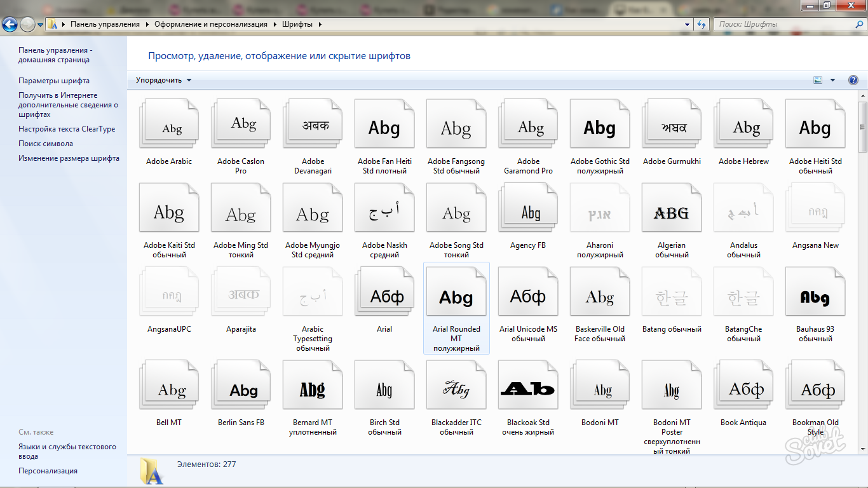Open Панель управления - домашняя страница link
Viewport: 868px width, 488px height.
pos(55,55)
